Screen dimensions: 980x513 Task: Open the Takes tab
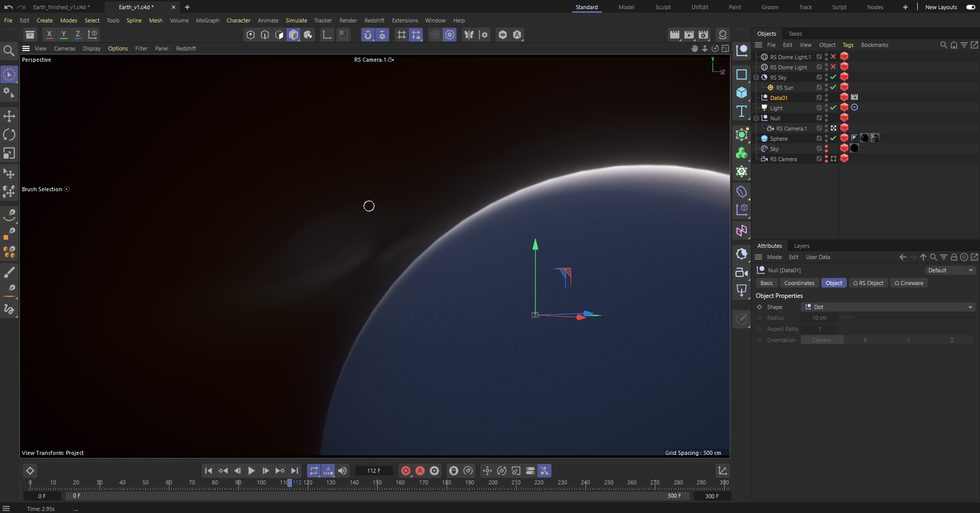click(795, 34)
